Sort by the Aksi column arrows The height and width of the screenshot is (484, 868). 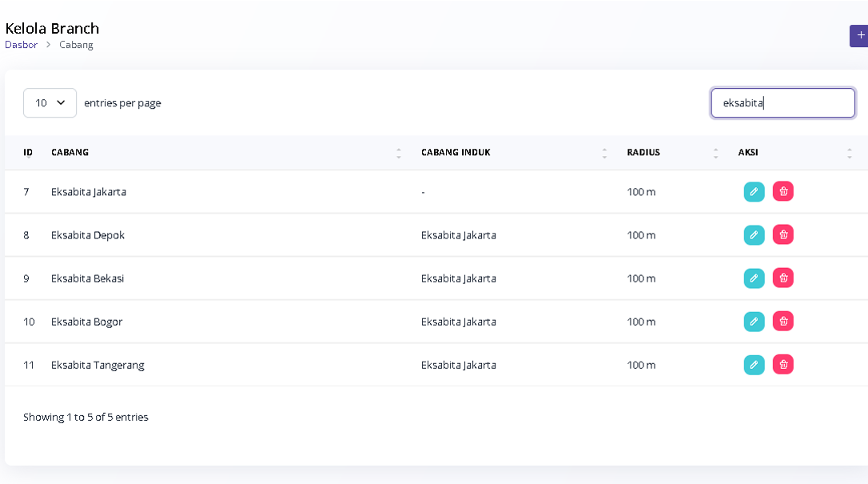[849, 153]
